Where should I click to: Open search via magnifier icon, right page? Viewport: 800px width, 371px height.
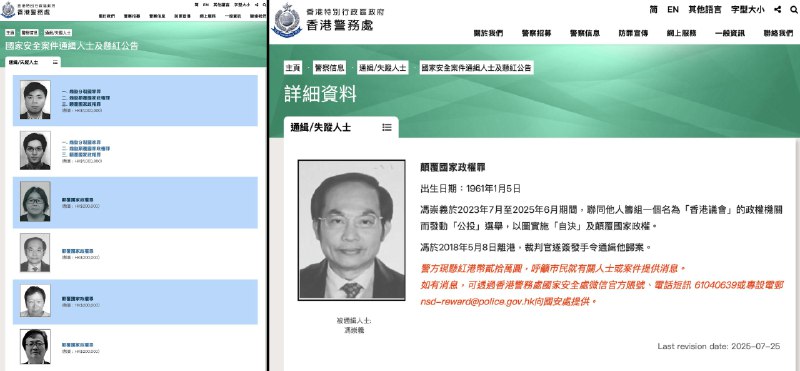793,9
